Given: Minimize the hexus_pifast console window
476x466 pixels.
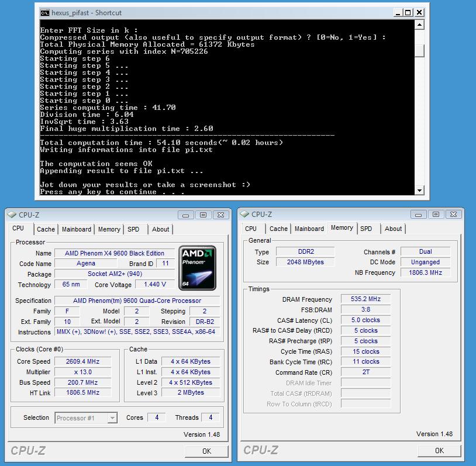Looking at the screenshot, I should pyautogui.click(x=398, y=13).
